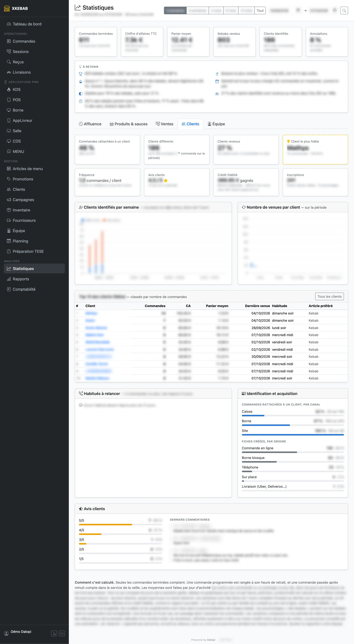Click the 28/09/2026 date cell

pos(261,328)
